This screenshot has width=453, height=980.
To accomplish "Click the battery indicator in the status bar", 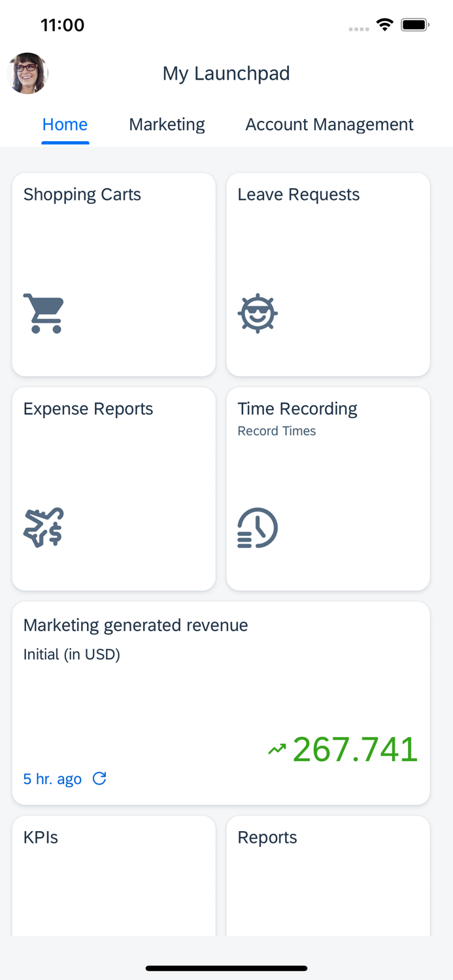I will coord(414,24).
